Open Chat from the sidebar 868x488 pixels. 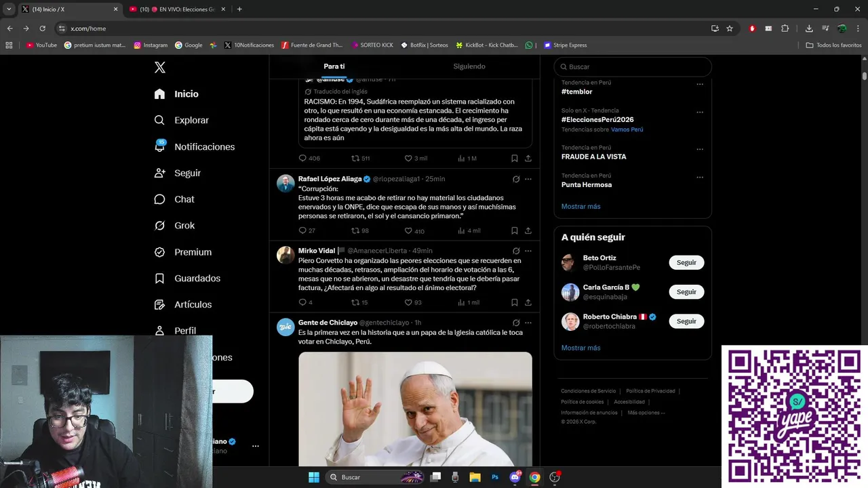point(174,199)
